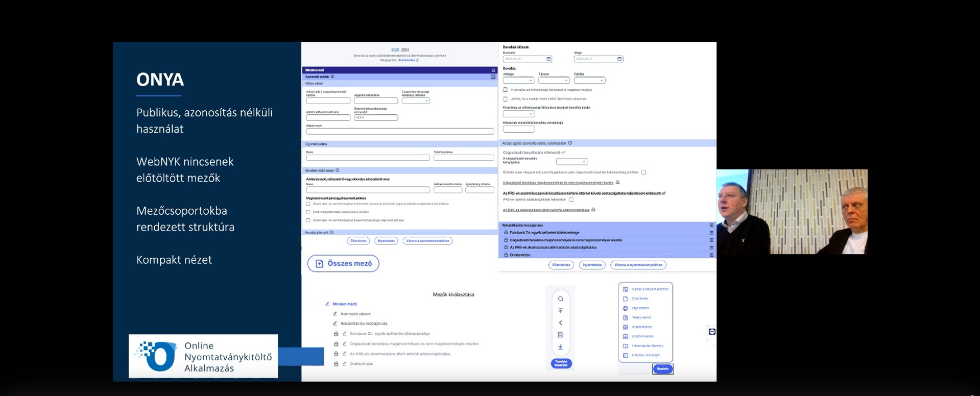This screenshot has width=980, height=396.
Task: Click the magnifier search icon in floating toolbar
Action: [560, 299]
